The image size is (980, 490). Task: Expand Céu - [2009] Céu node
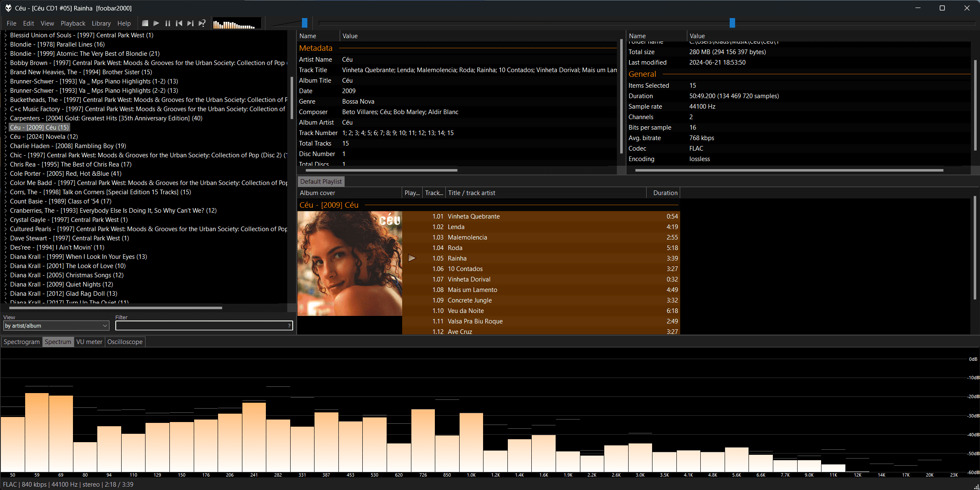tap(5, 128)
